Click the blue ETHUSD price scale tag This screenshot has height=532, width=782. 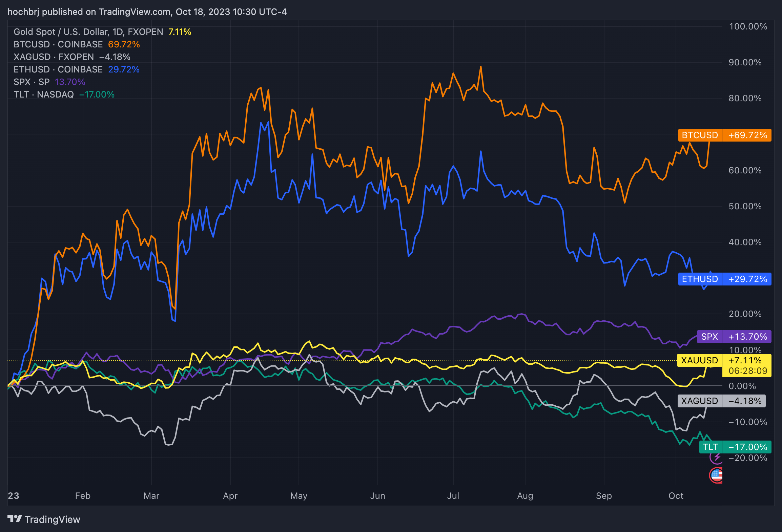pos(700,279)
